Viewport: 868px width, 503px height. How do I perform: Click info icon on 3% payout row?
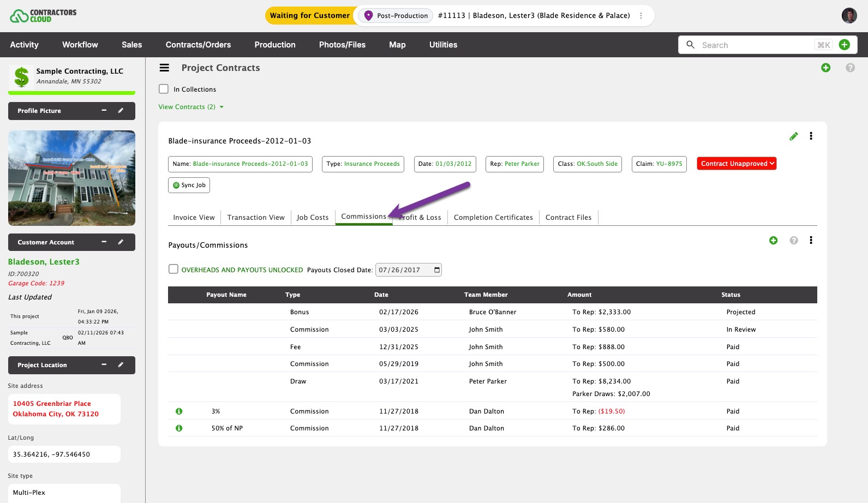pyautogui.click(x=179, y=411)
